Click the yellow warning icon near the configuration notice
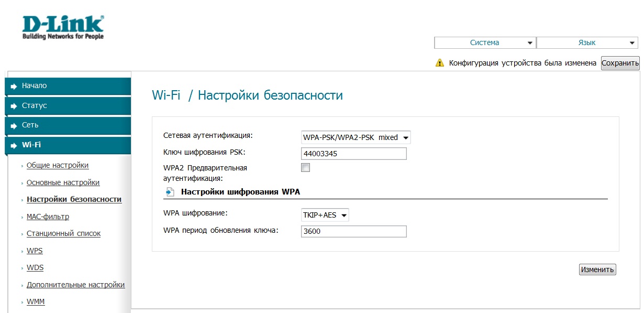Viewport: 644px width, 313px height. tap(440, 63)
